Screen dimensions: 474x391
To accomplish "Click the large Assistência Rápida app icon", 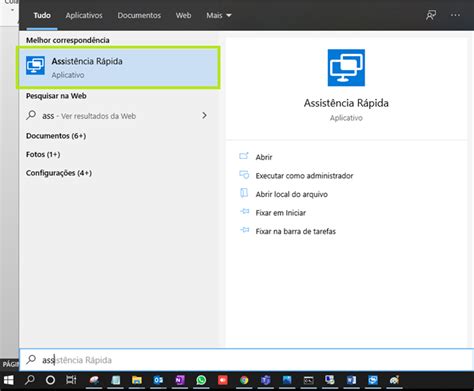I will pyautogui.click(x=346, y=68).
